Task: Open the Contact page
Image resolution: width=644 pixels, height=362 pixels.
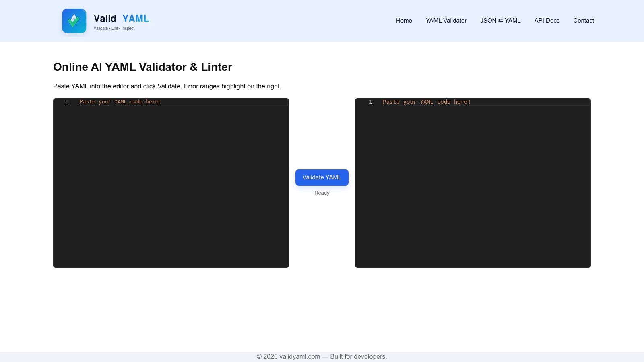Action: coord(583,21)
